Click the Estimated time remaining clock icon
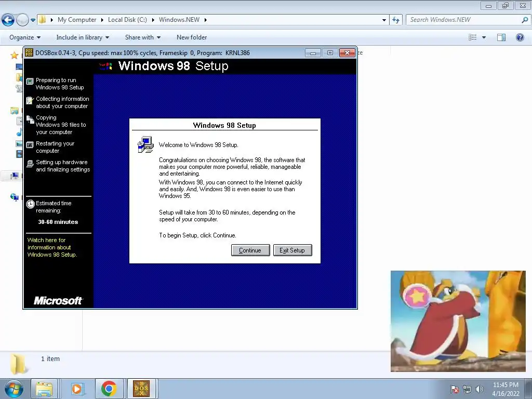This screenshot has height=399, width=532. click(31, 204)
